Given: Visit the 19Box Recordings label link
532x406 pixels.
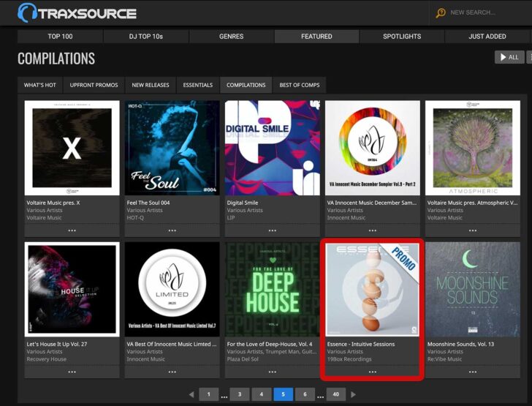Looking at the screenshot, I should [349, 359].
